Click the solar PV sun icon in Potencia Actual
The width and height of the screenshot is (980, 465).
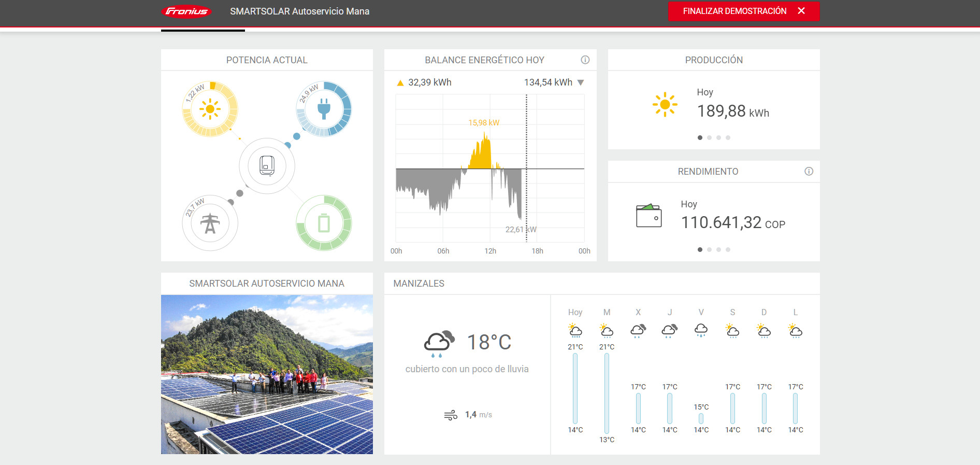coord(210,109)
